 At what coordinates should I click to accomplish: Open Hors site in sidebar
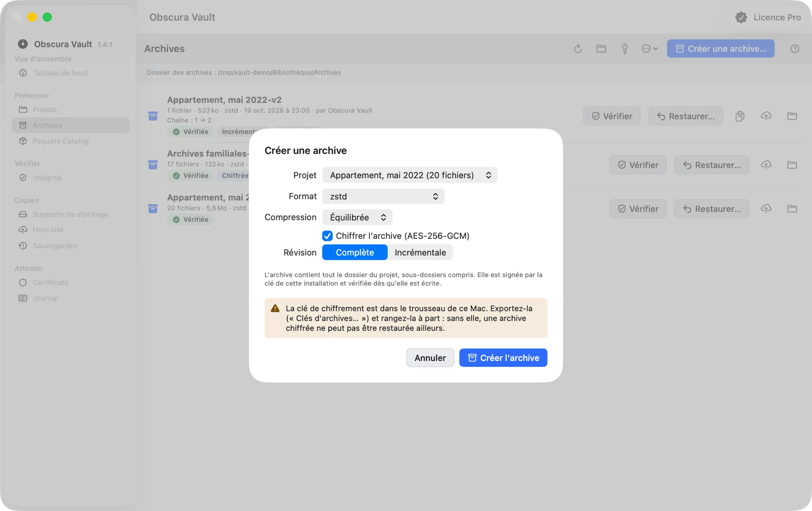(x=71, y=230)
